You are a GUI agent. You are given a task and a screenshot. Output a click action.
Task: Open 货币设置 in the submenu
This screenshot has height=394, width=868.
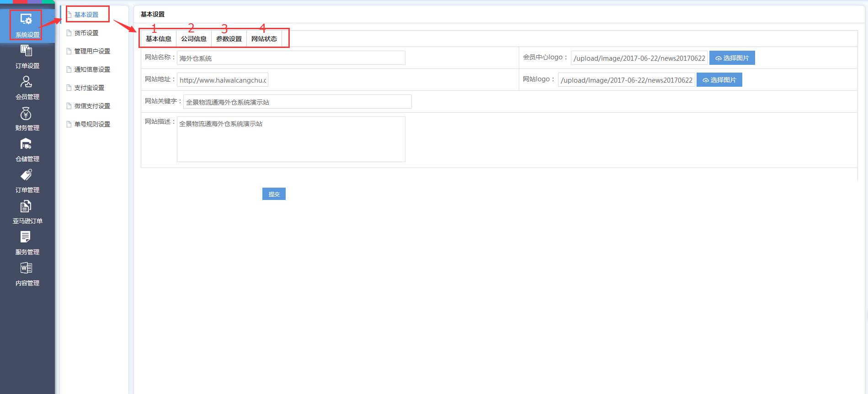click(86, 33)
